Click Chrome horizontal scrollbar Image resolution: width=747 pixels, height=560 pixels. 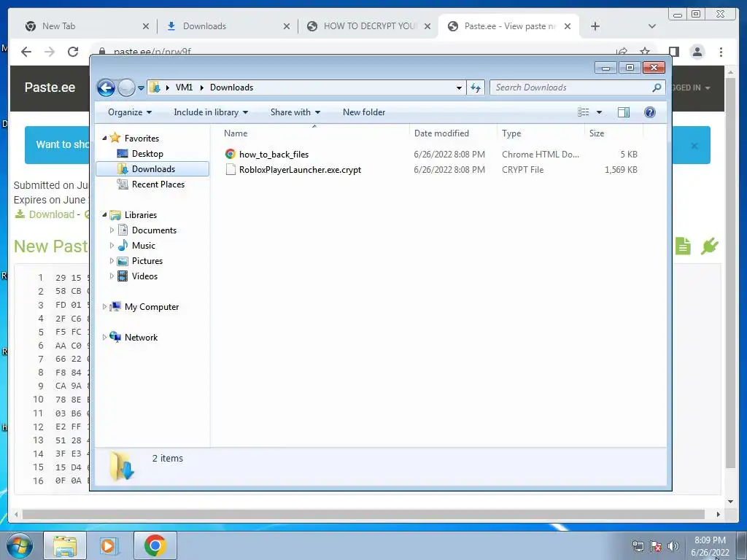click(x=363, y=514)
